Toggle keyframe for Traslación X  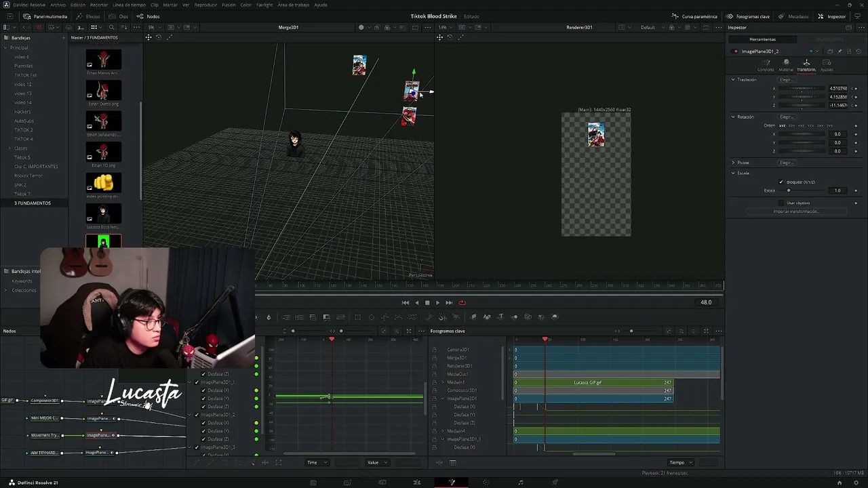(855, 88)
